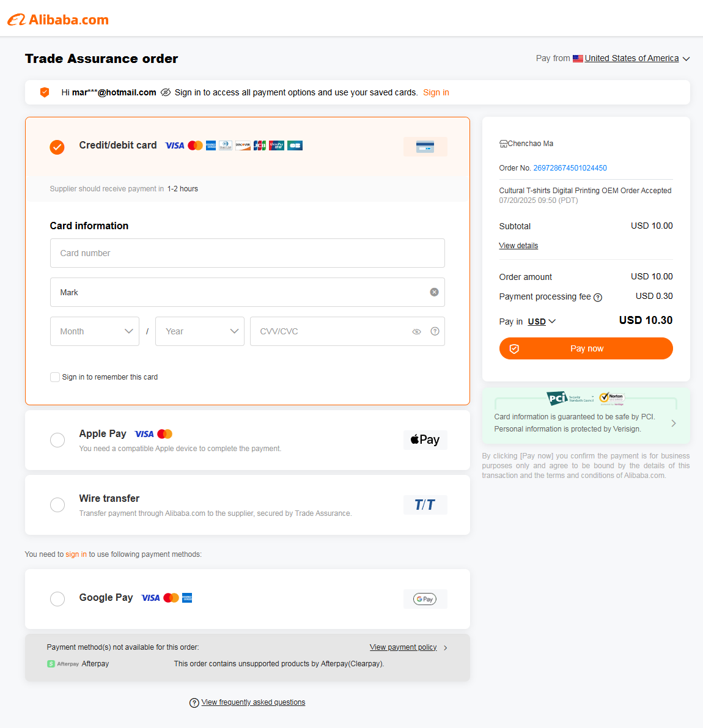Viewport: 703px width, 728px height.
Task: Open CVV/CVC help question icon
Action: (435, 331)
